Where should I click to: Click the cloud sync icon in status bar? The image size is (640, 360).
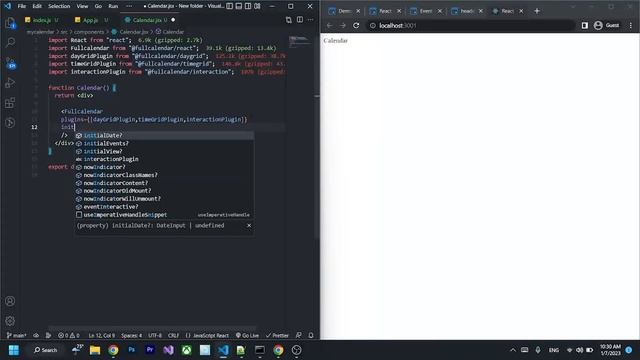36,335
